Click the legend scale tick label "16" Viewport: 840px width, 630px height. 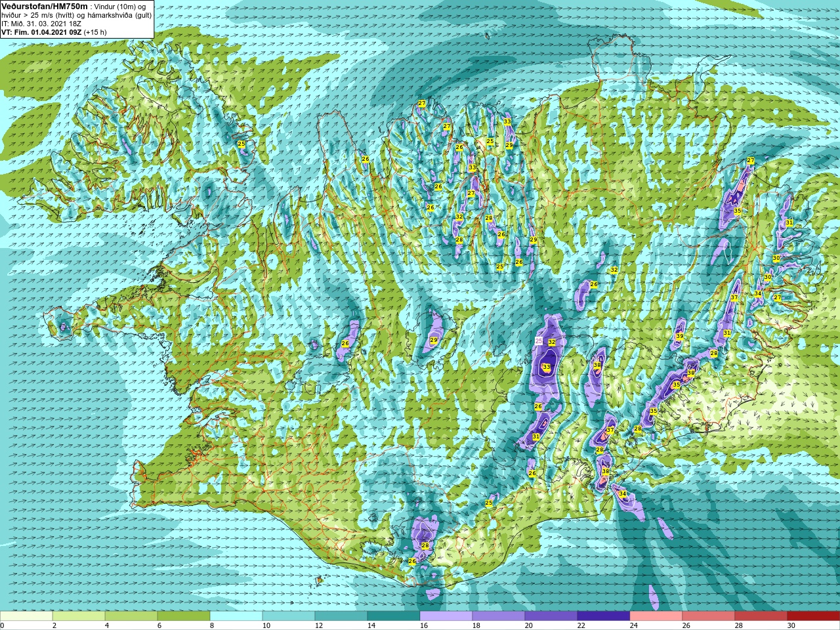pos(424,625)
